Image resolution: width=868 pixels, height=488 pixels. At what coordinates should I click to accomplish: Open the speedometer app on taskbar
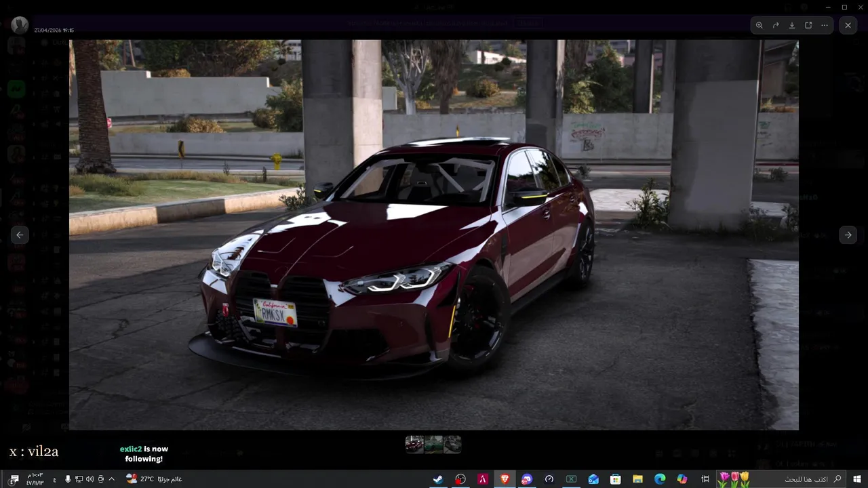point(549,479)
